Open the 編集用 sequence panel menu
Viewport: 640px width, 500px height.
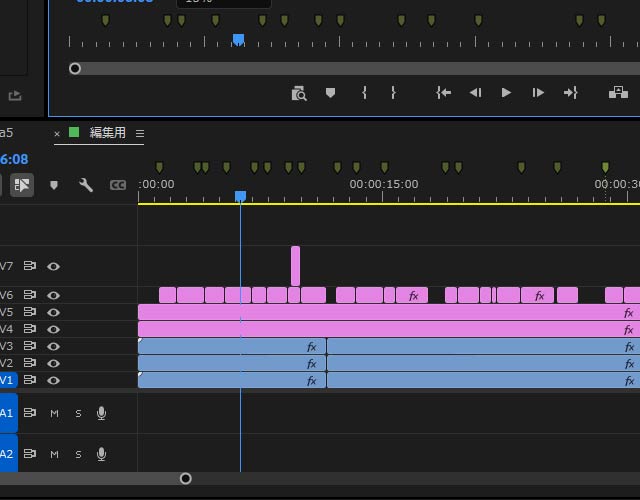140,133
